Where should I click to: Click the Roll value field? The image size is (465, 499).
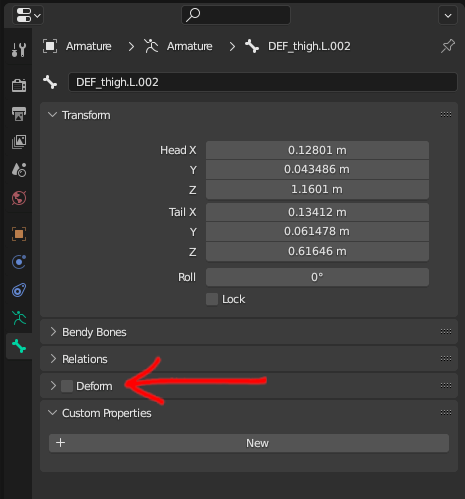317,277
